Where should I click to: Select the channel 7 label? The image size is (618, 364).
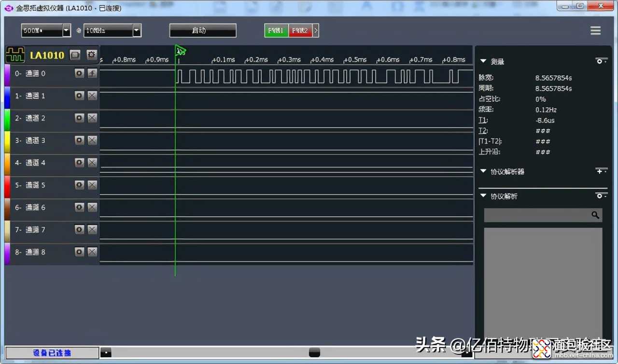tap(30, 229)
